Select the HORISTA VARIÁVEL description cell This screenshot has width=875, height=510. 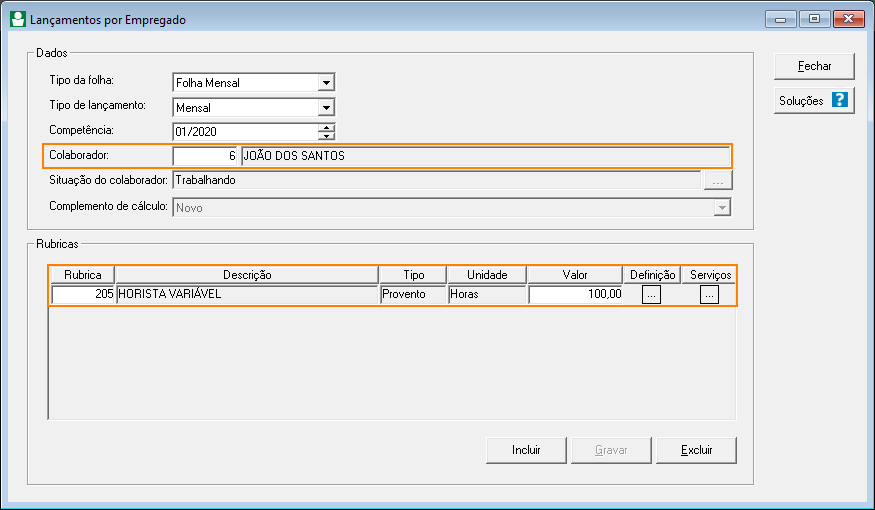tap(247, 294)
